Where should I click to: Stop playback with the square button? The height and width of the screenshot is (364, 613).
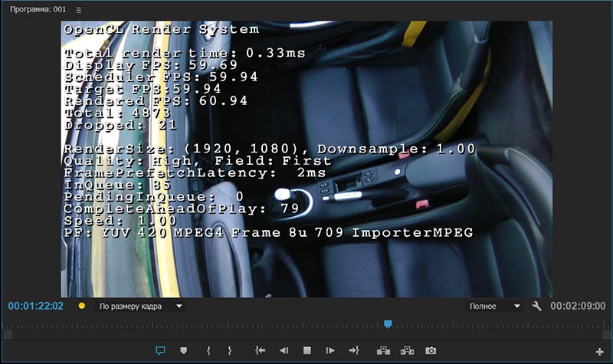tap(307, 351)
